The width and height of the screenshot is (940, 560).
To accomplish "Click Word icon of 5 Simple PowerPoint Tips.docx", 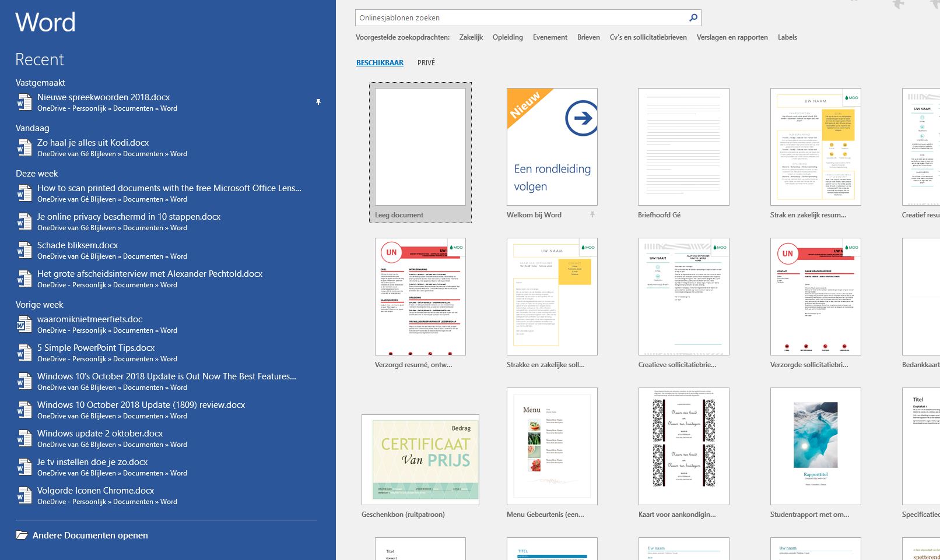I will tap(24, 353).
